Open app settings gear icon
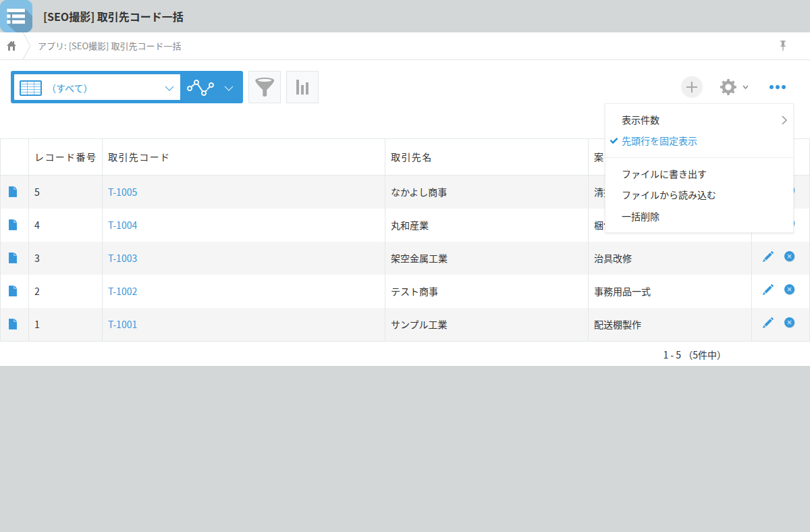Viewport: 810px width, 532px height. pyautogui.click(x=728, y=87)
